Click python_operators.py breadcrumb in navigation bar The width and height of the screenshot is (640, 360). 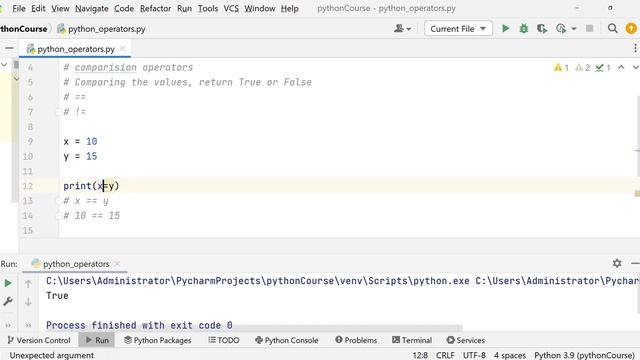(101, 29)
